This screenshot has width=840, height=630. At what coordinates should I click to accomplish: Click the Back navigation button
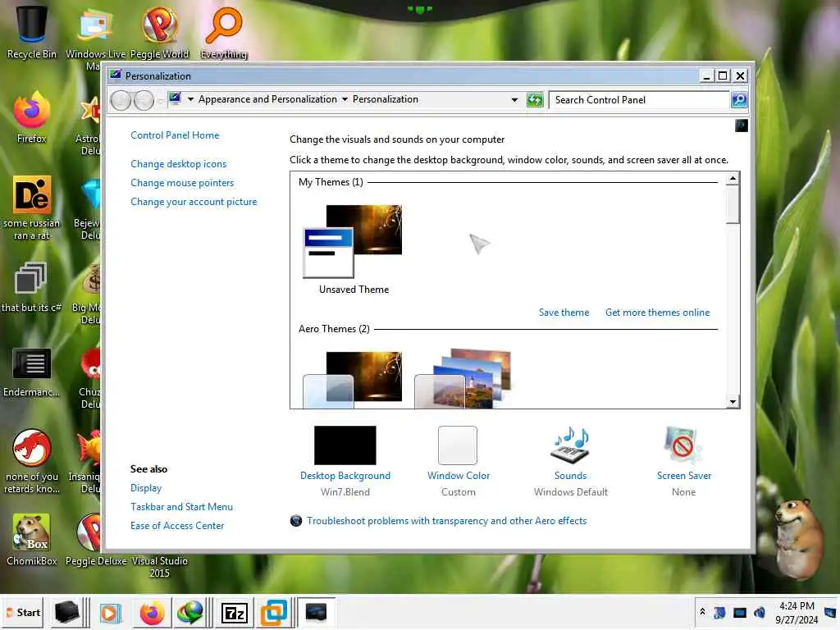tap(121, 100)
